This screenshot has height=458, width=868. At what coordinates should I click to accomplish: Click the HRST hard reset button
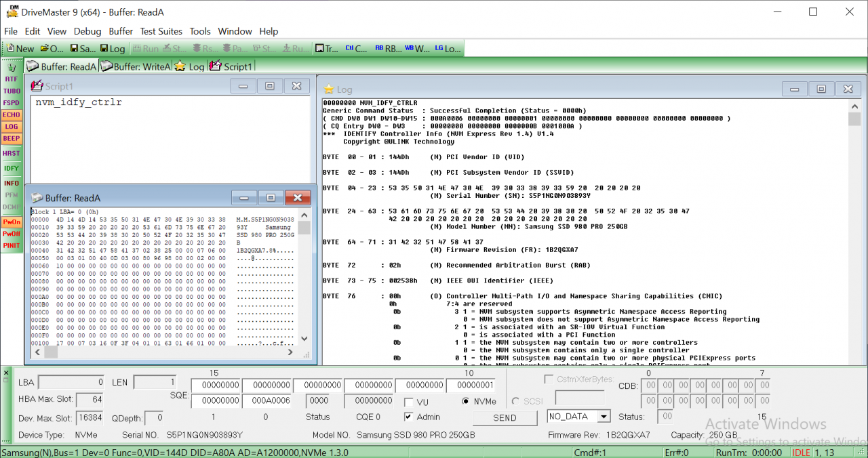click(12, 153)
